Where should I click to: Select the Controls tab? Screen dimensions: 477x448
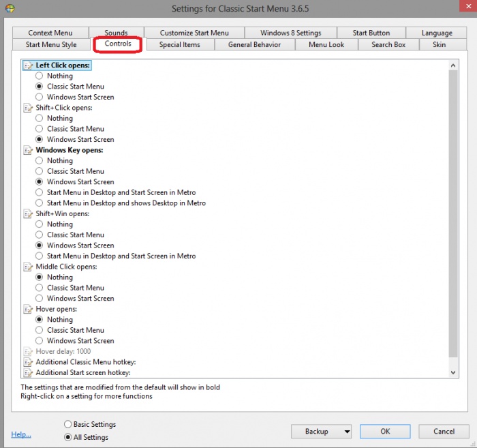[x=118, y=44]
